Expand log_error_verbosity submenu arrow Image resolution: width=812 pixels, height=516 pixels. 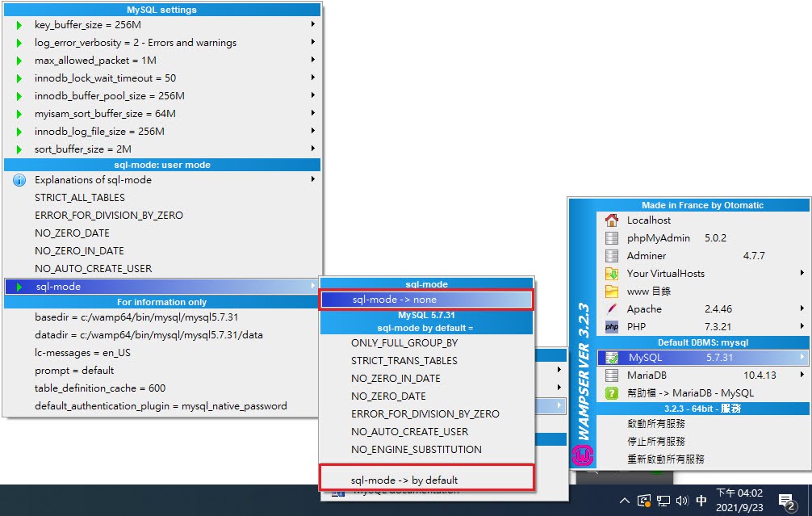pyautogui.click(x=313, y=41)
